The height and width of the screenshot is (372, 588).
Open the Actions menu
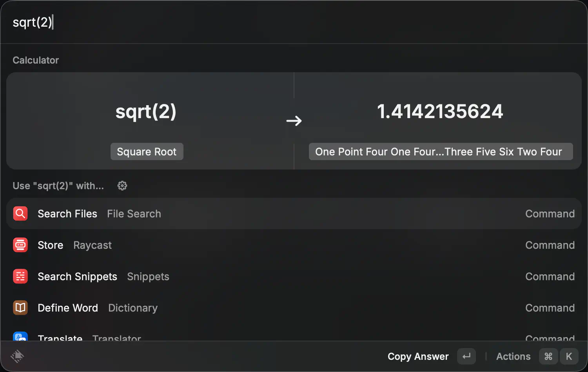513,356
